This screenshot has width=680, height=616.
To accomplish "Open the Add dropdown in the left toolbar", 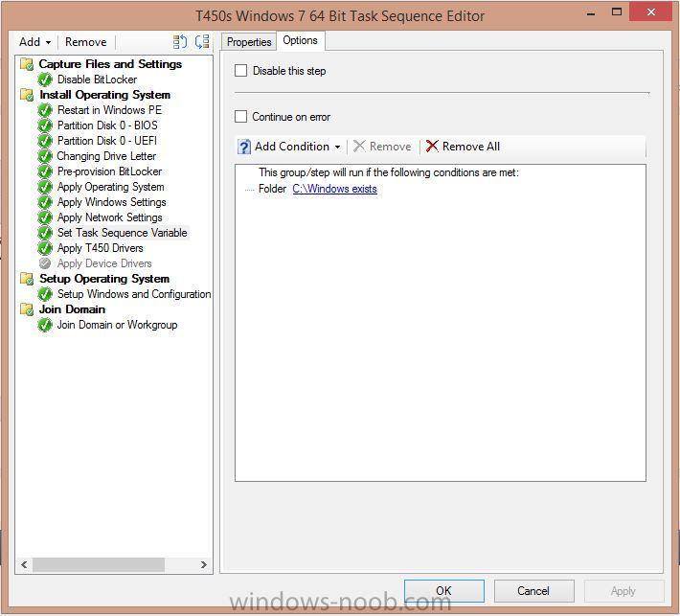I will tap(34, 42).
